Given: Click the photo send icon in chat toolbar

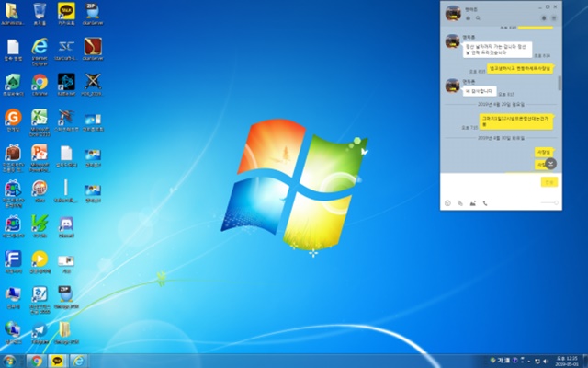Looking at the screenshot, I should point(472,203).
